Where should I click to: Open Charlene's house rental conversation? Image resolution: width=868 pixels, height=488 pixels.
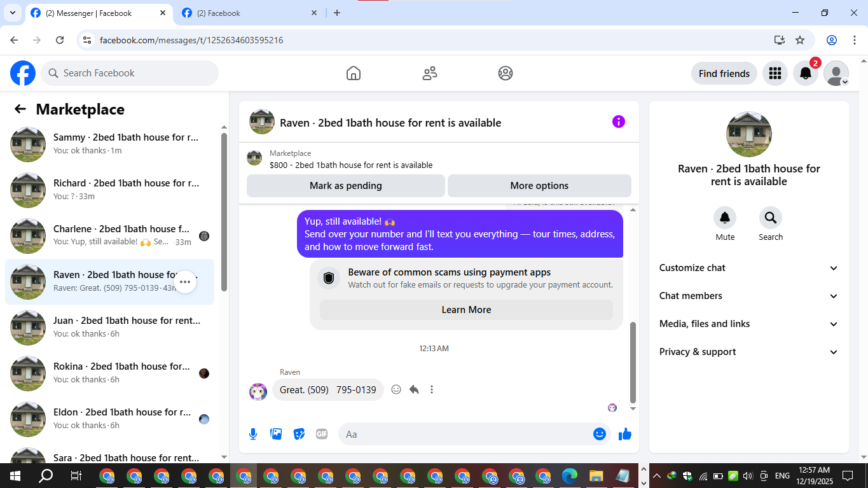pos(109,235)
